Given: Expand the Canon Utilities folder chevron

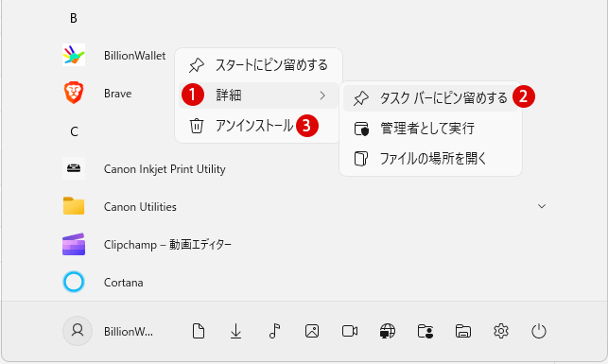Looking at the screenshot, I should pyautogui.click(x=542, y=206).
